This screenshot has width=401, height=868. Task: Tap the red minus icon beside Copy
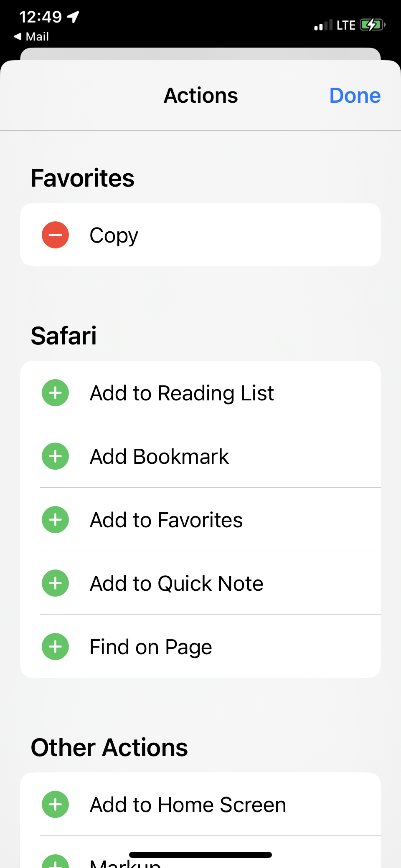55,235
